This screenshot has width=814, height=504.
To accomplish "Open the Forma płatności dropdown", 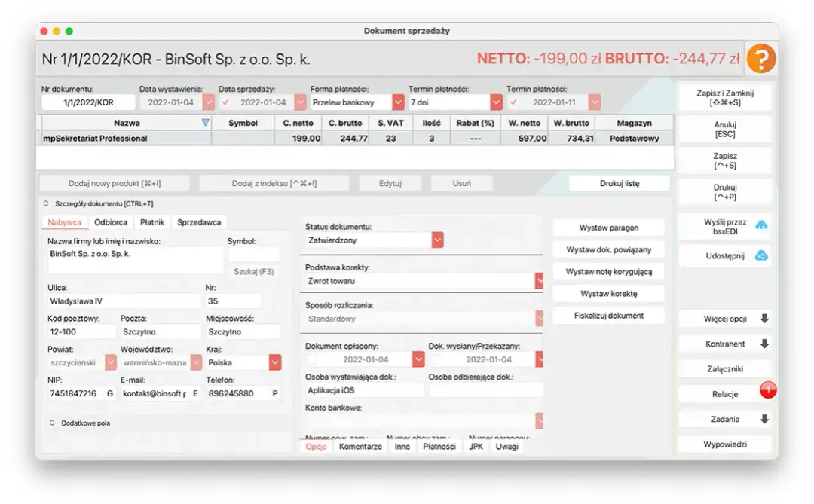I will click(x=397, y=101).
